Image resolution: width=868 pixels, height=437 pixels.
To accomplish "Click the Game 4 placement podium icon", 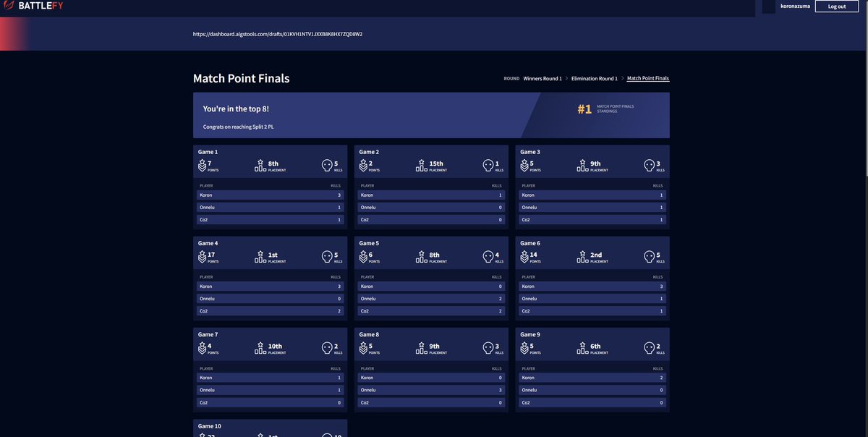I will (x=260, y=257).
